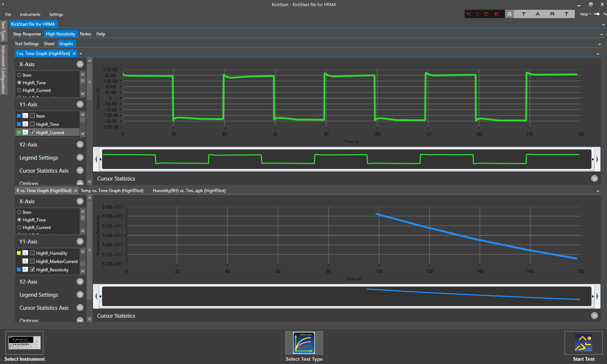
Task: Add a new graph with the plus icon
Action: pyautogui.click(x=81, y=53)
